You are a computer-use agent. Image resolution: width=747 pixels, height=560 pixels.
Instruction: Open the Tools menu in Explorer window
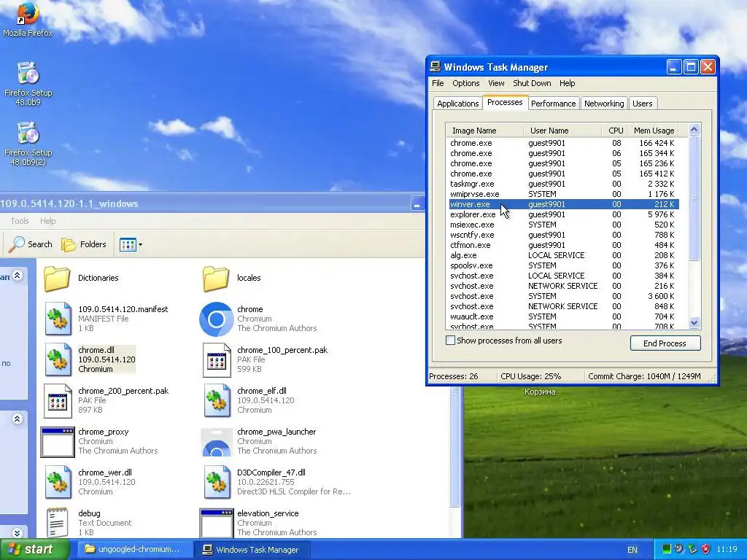click(x=20, y=221)
